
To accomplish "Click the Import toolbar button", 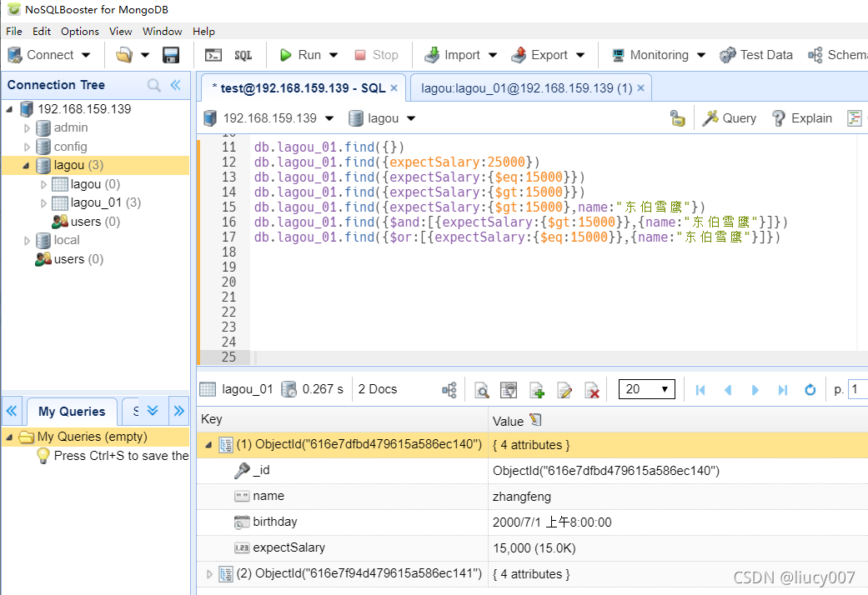I will (x=452, y=55).
